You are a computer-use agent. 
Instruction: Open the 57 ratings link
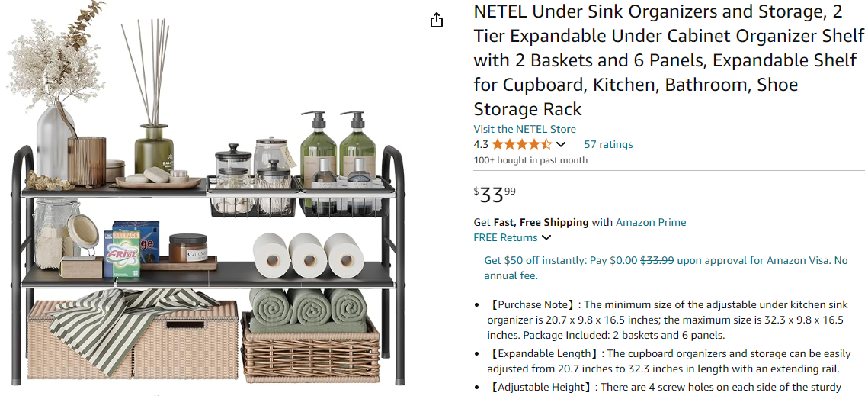608,144
